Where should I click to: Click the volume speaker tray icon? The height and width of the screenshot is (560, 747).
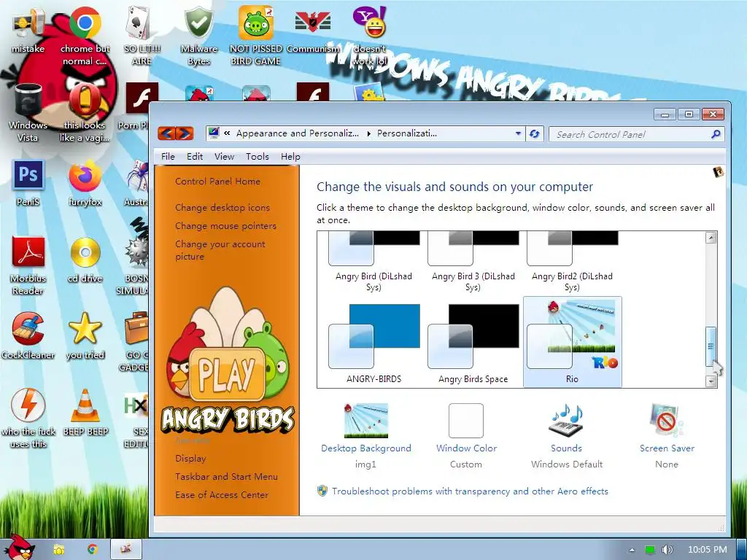(x=667, y=550)
